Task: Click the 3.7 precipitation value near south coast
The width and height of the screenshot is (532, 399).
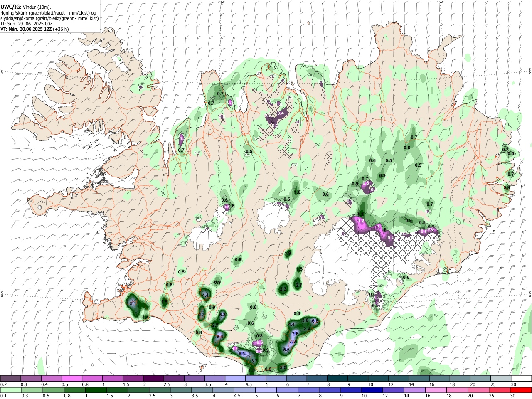Action: click(254, 361)
